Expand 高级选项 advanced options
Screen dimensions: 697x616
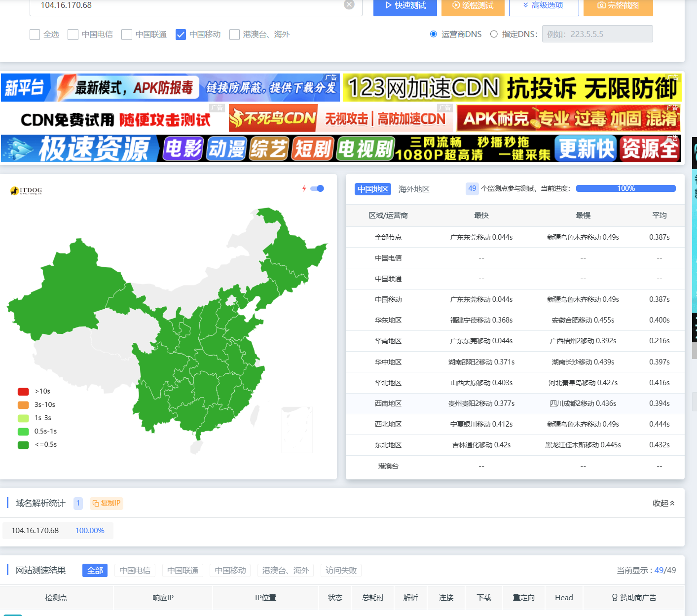543,6
